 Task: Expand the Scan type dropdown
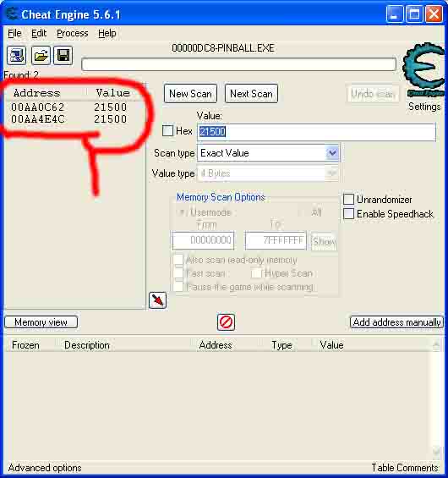tap(332, 153)
